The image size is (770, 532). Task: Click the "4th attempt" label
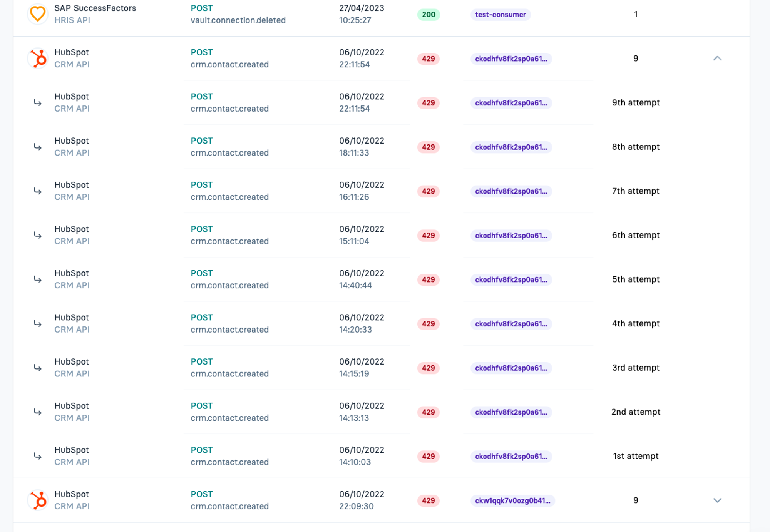[636, 324]
